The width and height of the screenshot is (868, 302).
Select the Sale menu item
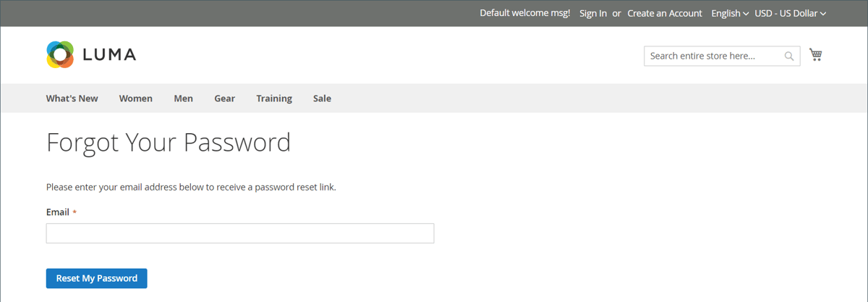[323, 98]
